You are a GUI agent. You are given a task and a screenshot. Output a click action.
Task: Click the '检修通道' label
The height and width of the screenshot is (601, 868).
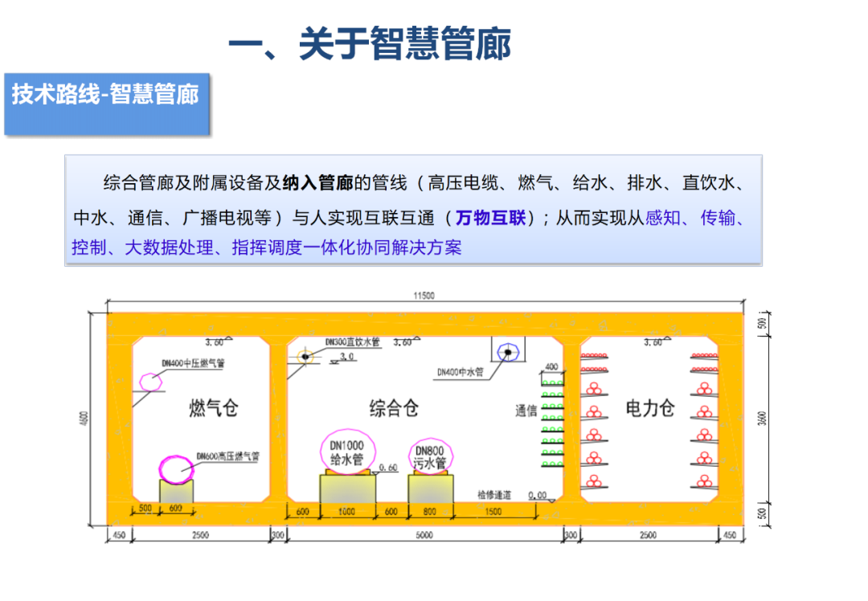tap(494, 495)
